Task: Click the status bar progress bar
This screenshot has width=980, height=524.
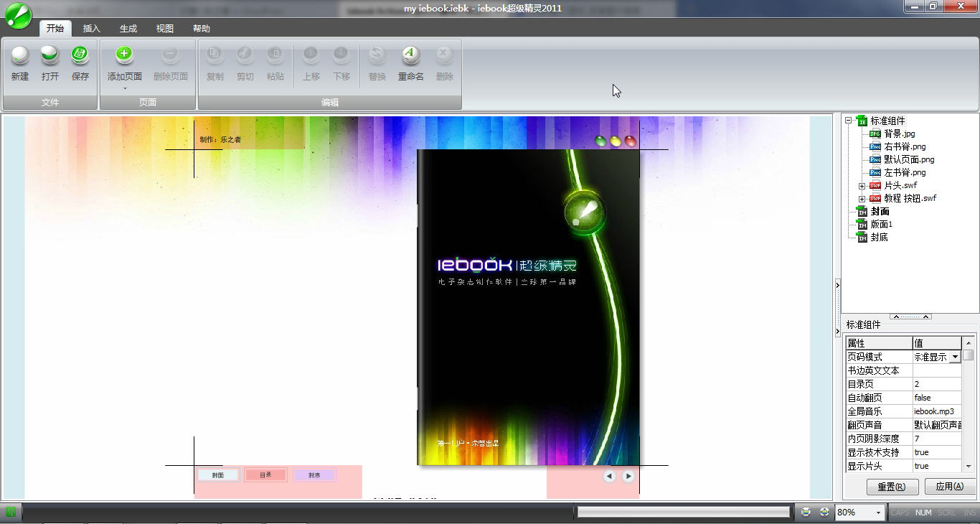Action: click(683, 512)
